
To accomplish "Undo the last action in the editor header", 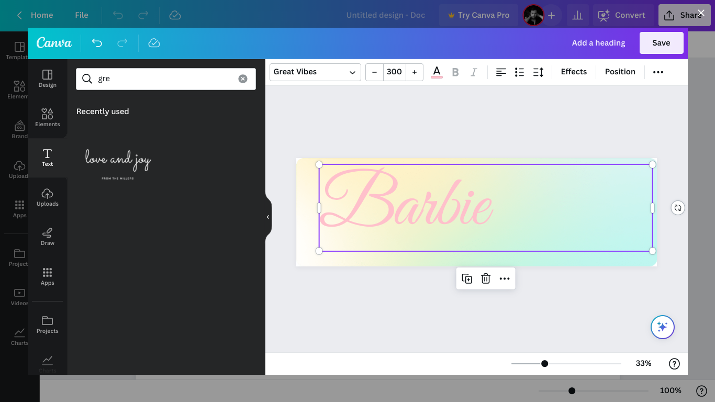I will pyautogui.click(x=97, y=43).
